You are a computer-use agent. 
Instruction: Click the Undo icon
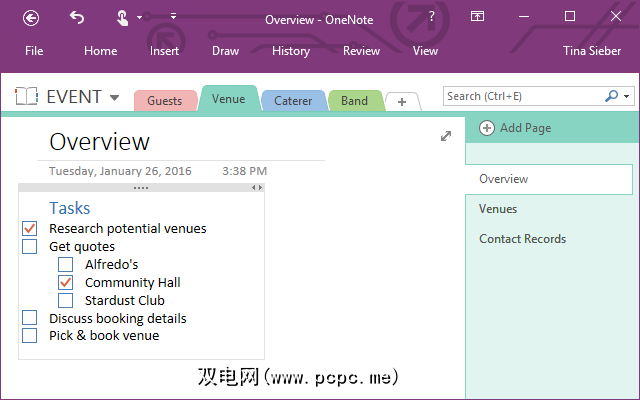tap(77, 18)
